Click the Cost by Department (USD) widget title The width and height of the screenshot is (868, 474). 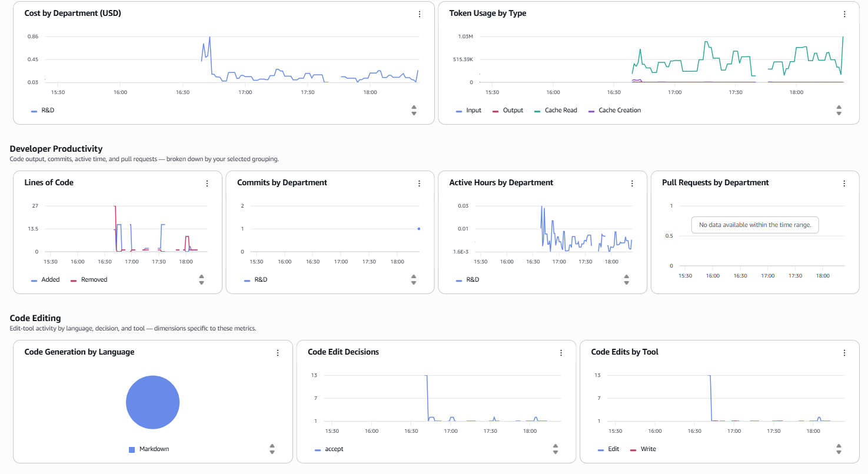coord(73,13)
